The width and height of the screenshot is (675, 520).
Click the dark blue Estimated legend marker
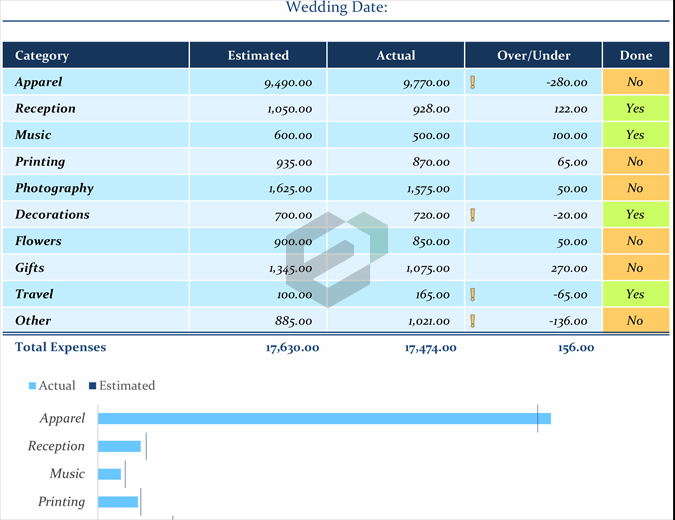click(x=92, y=386)
